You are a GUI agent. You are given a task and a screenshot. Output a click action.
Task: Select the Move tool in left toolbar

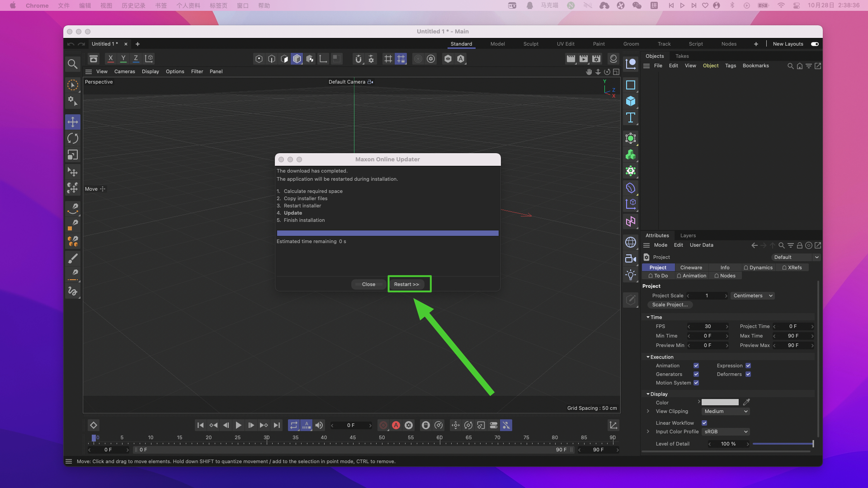[73, 122]
